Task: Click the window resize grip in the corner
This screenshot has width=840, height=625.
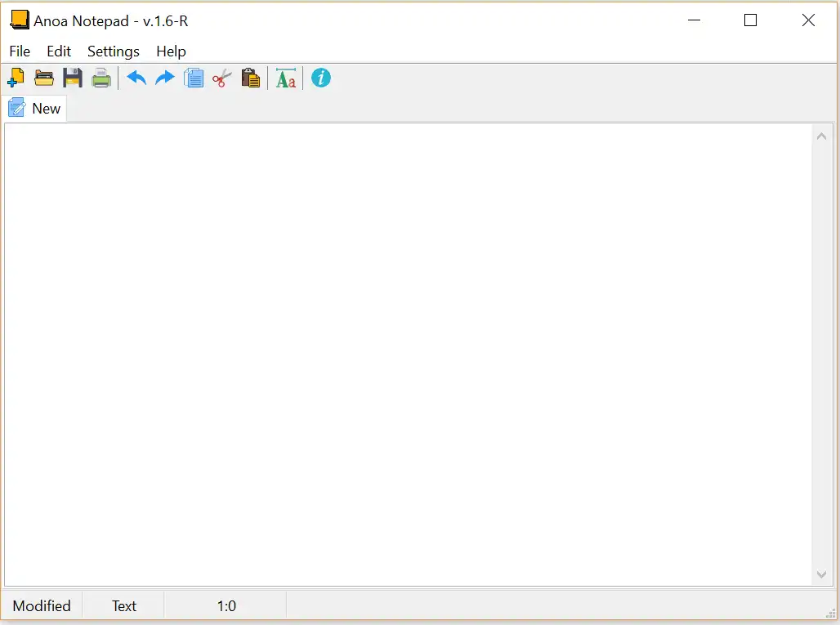Action: (x=830, y=614)
